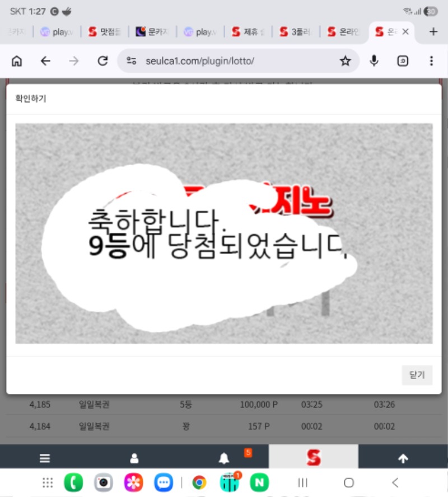
Task: Click the site info icon in the address bar
Action: [x=132, y=61]
